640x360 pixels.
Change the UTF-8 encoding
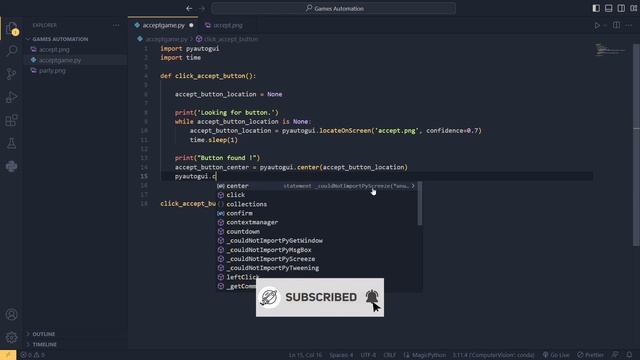(x=368, y=355)
